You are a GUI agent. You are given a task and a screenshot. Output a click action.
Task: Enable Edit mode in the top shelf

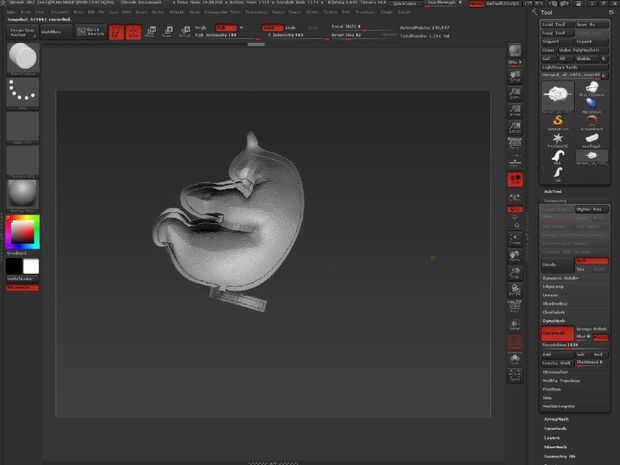[x=116, y=32]
